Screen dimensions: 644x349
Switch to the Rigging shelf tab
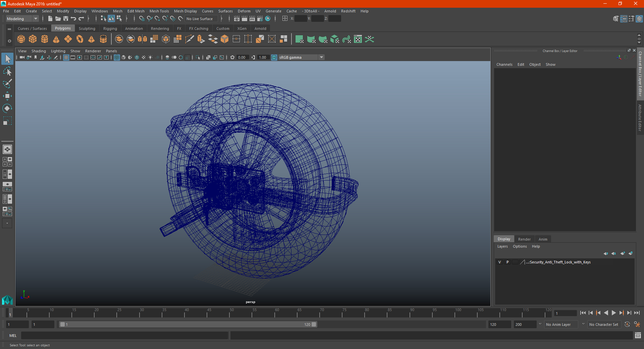pos(110,29)
